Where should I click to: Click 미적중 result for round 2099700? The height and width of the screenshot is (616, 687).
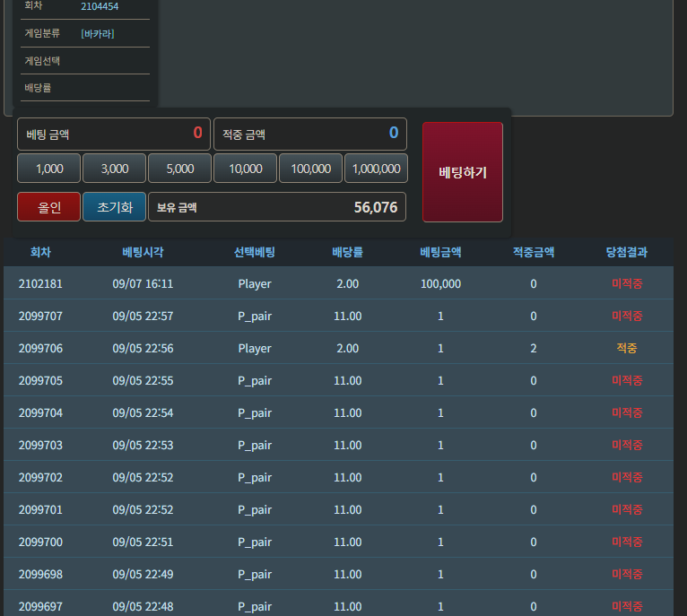(x=627, y=542)
